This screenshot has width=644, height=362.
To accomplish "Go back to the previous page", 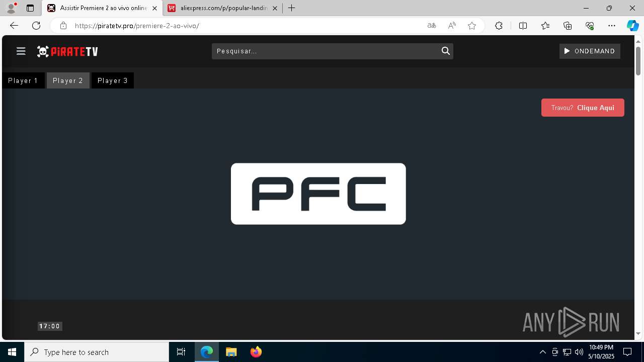I will (14, 26).
